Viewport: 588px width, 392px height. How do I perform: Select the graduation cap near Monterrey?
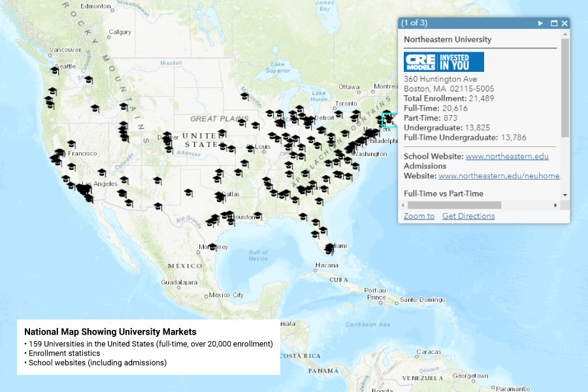point(212,246)
